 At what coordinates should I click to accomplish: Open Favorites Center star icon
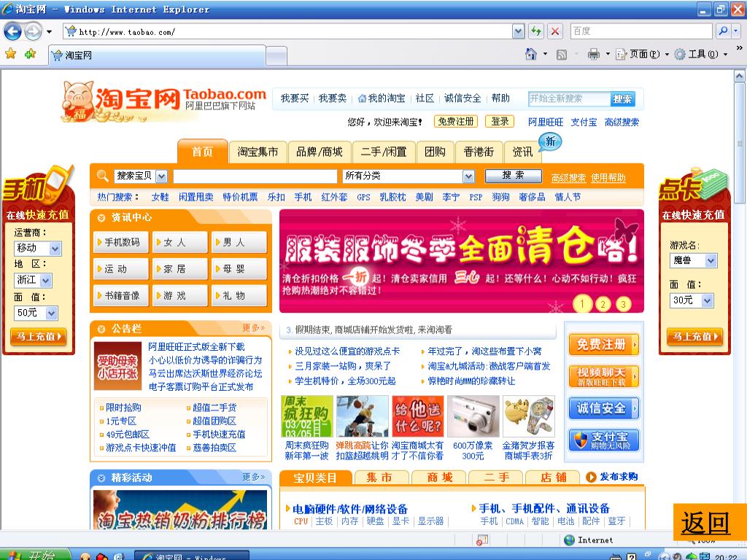(x=10, y=54)
